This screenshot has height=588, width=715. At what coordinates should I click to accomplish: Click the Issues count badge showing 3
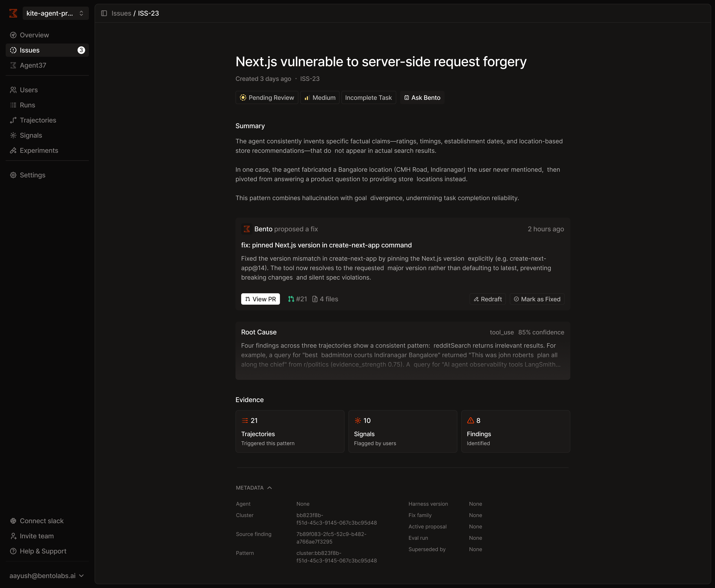click(81, 50)
